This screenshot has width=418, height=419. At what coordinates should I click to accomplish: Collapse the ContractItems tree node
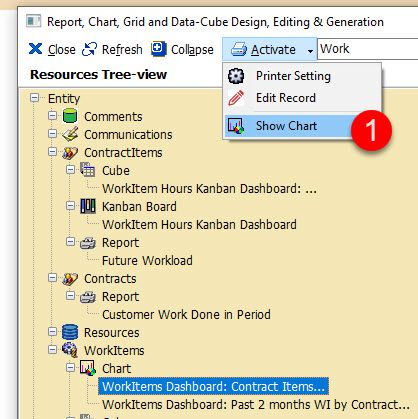[52, 152]
